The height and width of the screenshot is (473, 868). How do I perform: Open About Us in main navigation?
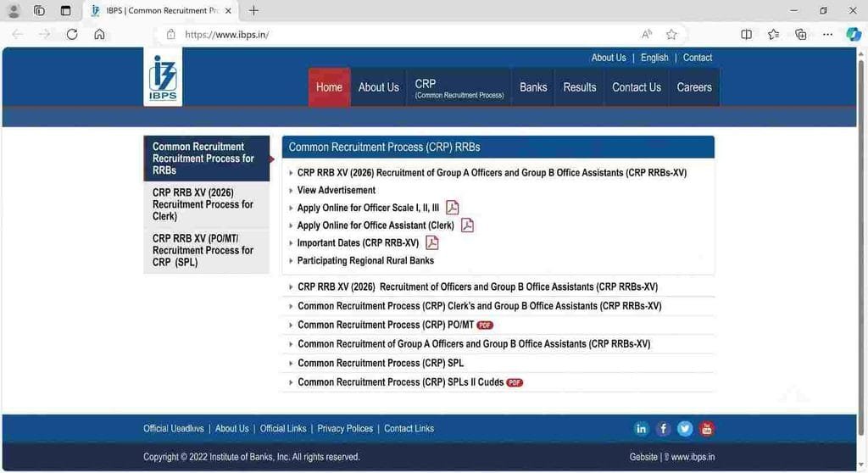point(379,87)
